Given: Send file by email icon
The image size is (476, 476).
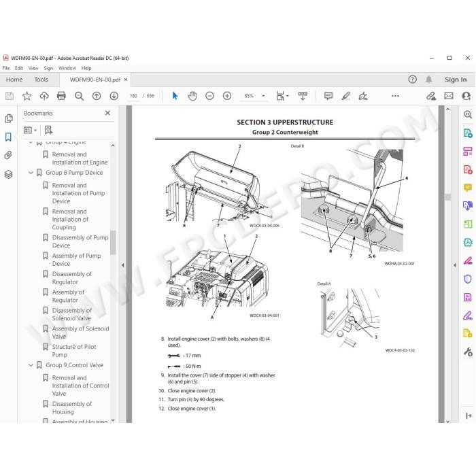Looking at the screenshot, I should (x=449, y=96).
